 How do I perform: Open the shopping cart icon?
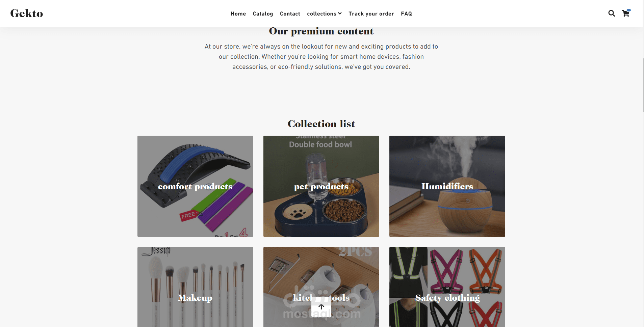[x=626, y=13]
